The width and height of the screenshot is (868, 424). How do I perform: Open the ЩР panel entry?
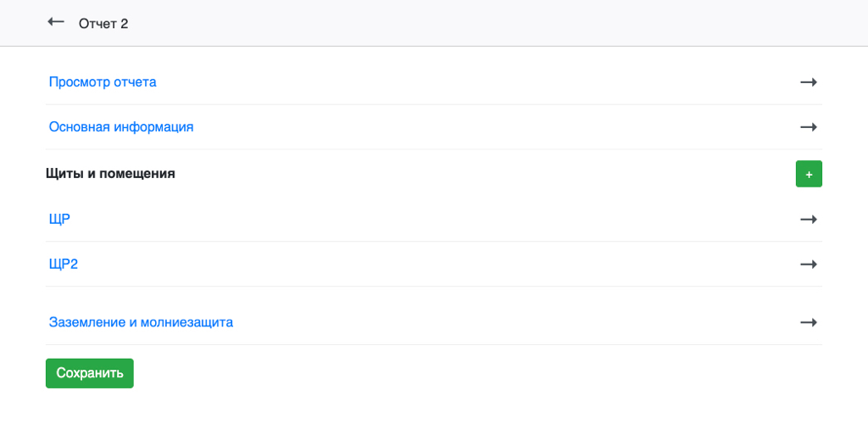tap(60, 220)
